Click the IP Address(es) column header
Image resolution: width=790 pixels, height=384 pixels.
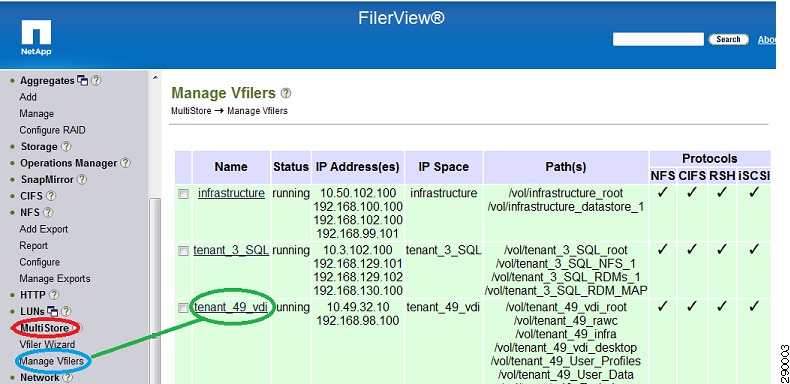click(358, 167)
